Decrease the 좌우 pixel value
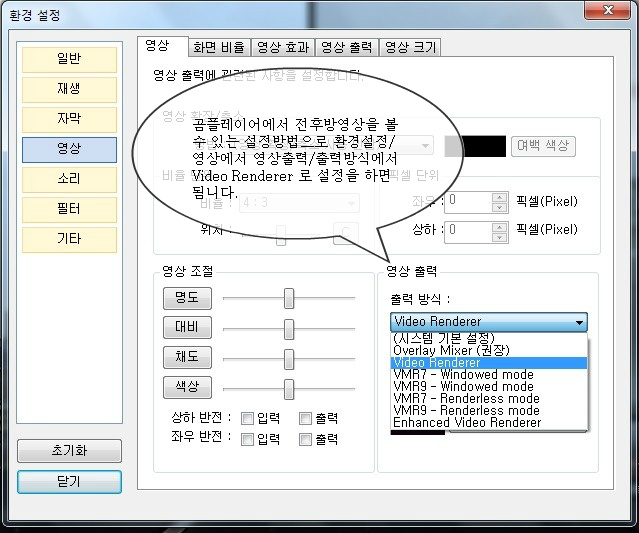The width and height of the screenshot is (639, 533). pos(500,207)
